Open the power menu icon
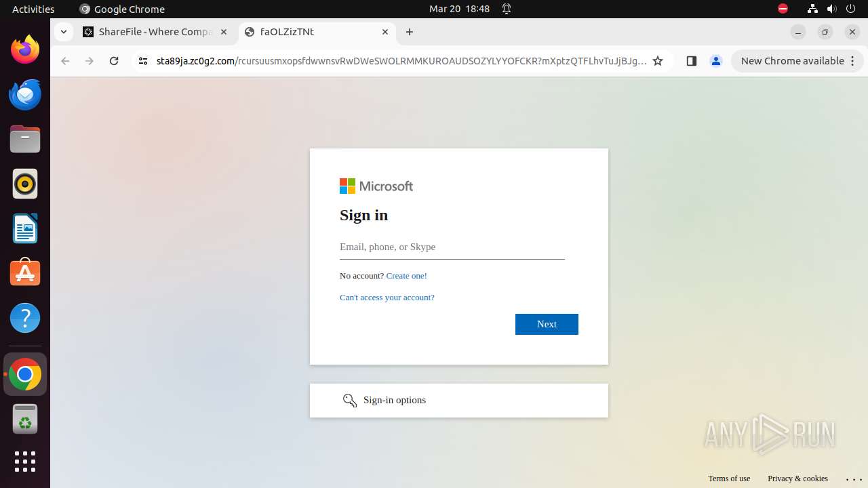Image resolution: width=868 pixels, height=488 pixels. click(850, 9)
